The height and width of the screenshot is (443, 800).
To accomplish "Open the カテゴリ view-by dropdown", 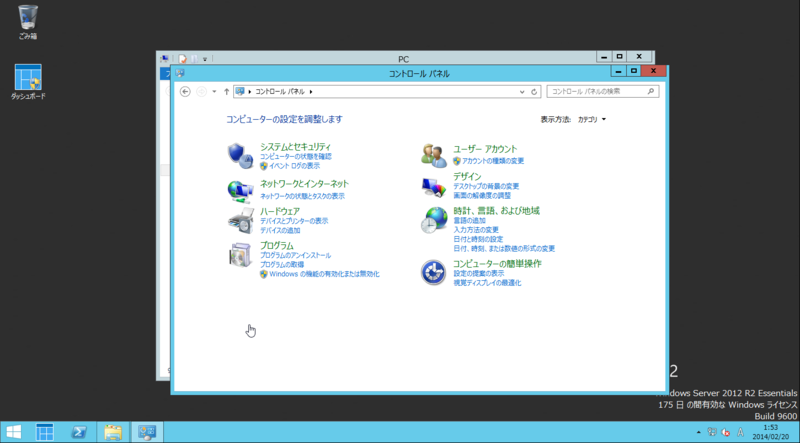I will click(x=592, y=119).
